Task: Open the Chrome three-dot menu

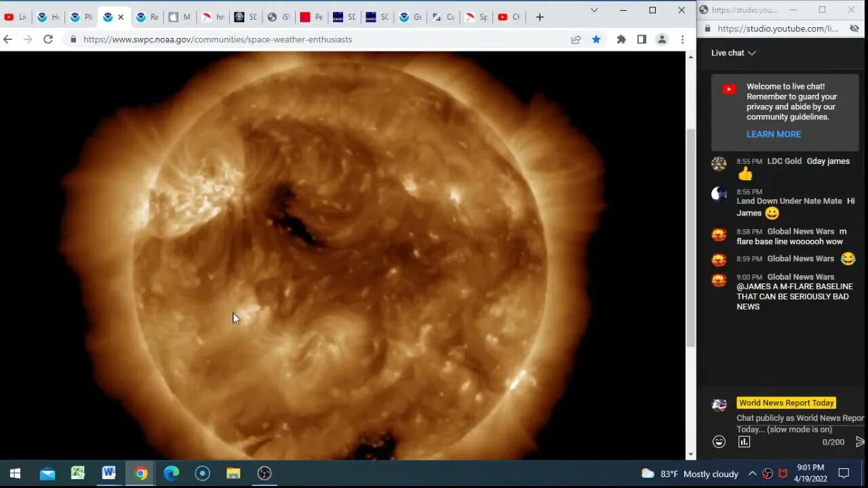Action: (682, 39)
